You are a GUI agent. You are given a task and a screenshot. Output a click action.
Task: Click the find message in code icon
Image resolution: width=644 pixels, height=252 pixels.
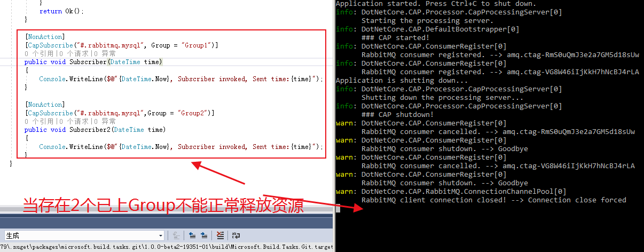click(x=176, y=235)
